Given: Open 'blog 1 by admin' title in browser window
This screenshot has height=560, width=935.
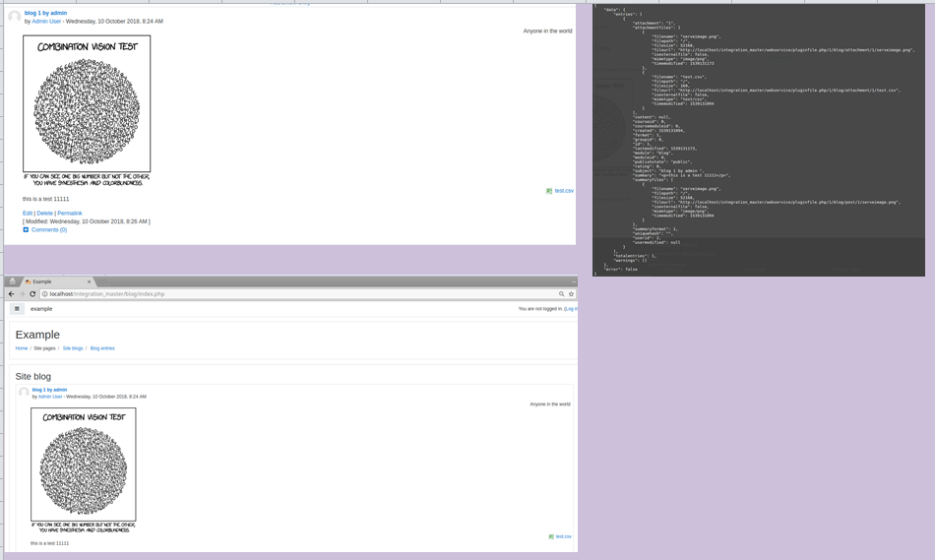Looking at the screenshot, I should pos(49,390).
